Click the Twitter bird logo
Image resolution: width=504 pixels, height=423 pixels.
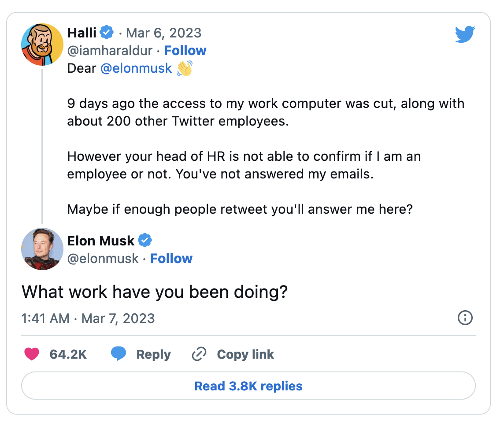[x=465, y=34]
